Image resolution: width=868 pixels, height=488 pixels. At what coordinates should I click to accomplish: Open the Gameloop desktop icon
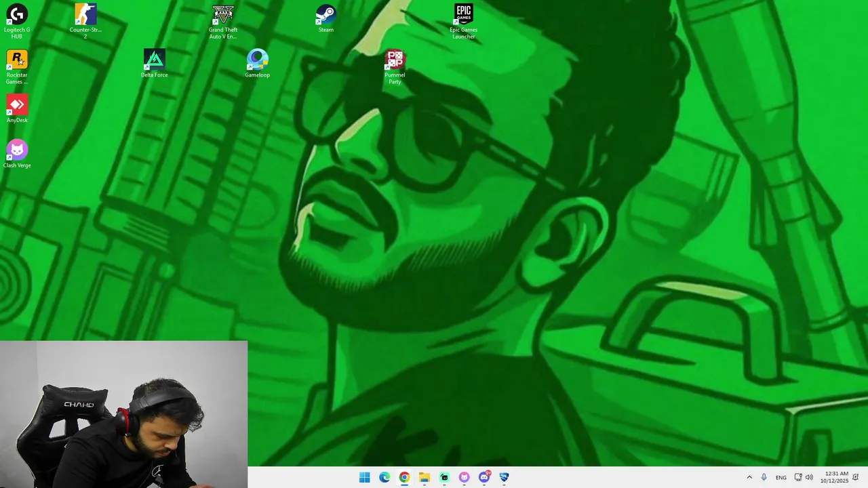[257, 63]
